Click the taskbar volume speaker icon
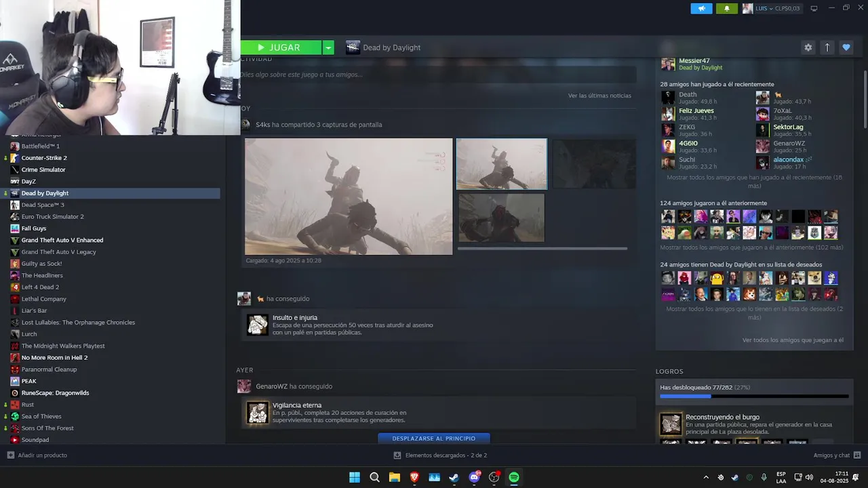The height and width of the screenshot is (488, 868). click(x=809, y=477)
